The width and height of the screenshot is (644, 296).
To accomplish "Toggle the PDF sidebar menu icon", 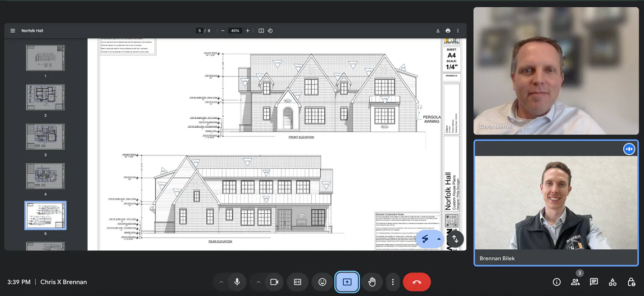I will pos(12,30).
